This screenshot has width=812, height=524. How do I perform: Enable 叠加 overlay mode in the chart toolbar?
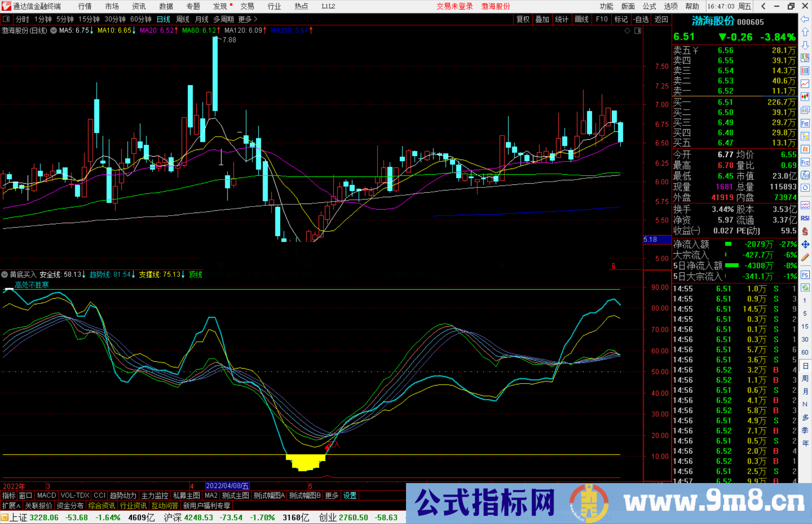point(542,19)
